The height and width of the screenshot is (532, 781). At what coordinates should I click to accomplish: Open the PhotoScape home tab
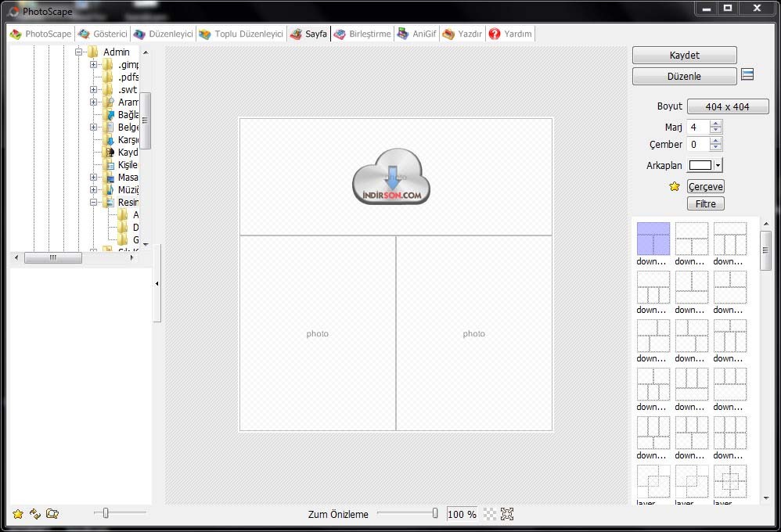(41, 34)
